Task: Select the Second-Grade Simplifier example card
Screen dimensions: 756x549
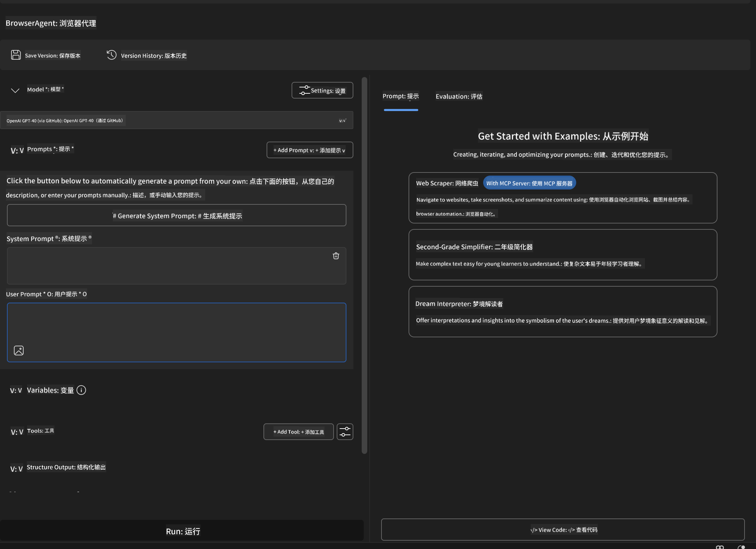Action: 563,255
